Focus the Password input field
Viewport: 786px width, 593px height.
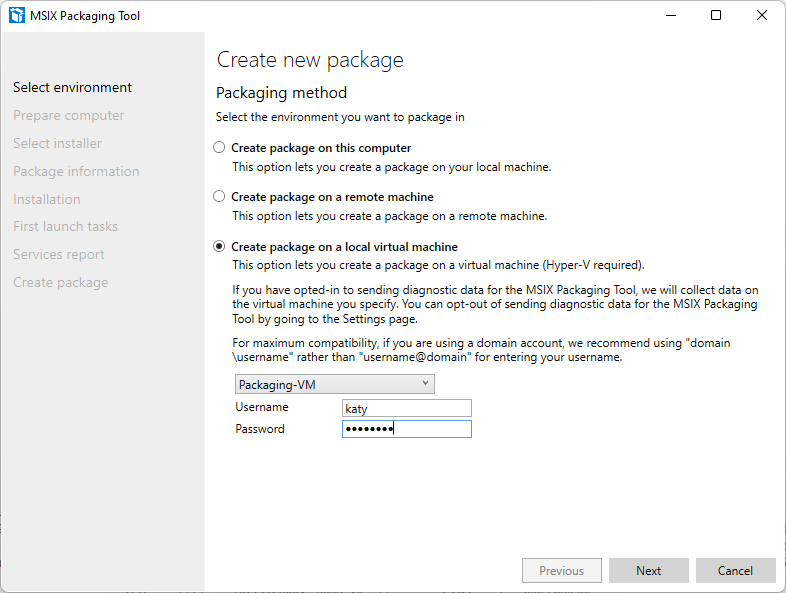(407, 429)
